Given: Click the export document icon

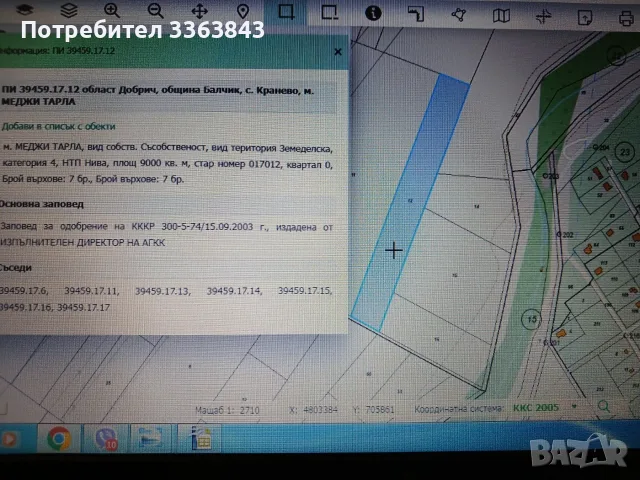Looking at the screenshot, I should click(585, 18).
